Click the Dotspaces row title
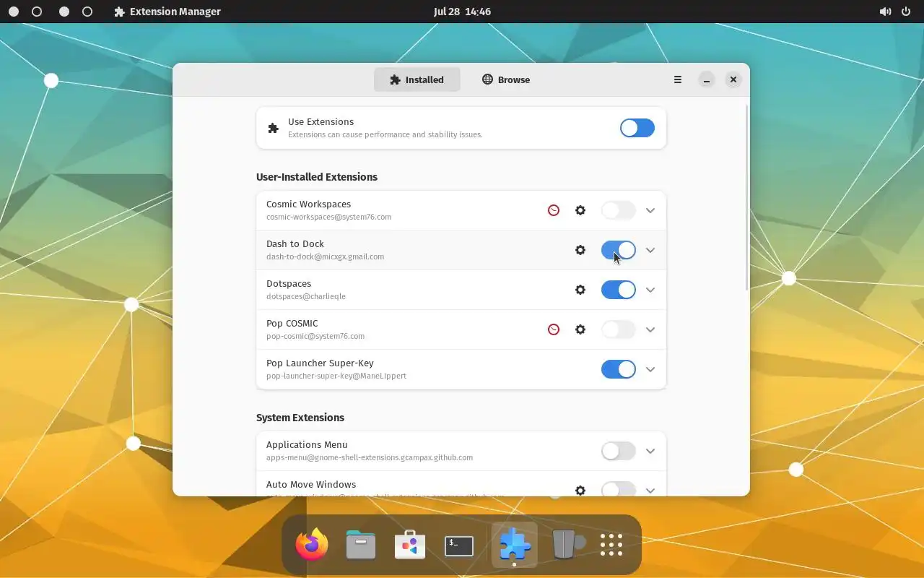The image size is (924, 578). (289, 284)
